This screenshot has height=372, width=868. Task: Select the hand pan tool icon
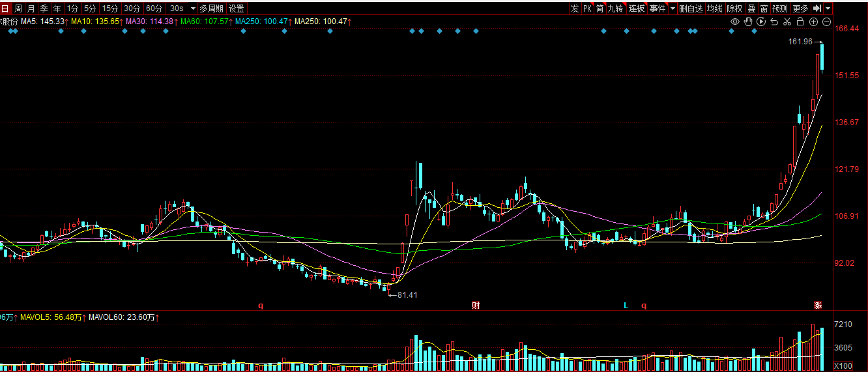[x=748, y=21]
